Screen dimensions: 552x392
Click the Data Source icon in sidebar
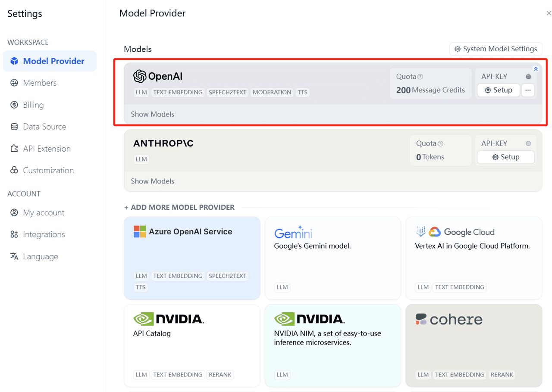coord(13,126)
